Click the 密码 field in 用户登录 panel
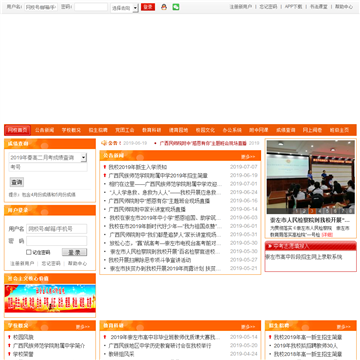Viewport: 360px width, 360px height. (x=57, y=241)
